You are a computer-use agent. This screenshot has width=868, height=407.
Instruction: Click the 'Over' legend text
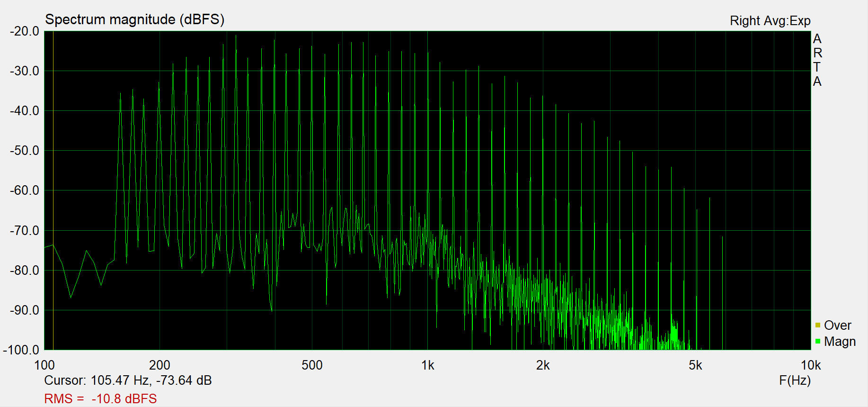tap(837, 326)
